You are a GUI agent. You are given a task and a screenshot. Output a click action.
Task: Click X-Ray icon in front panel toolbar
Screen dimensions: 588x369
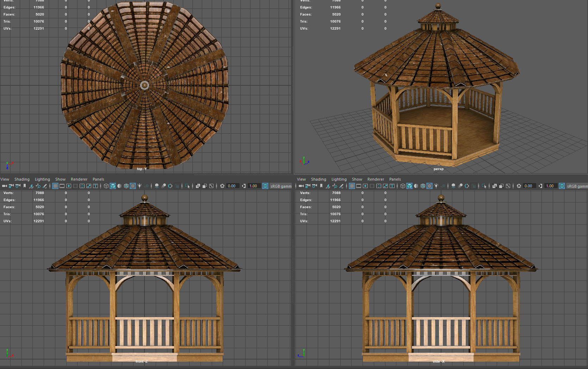coord(198,186)
